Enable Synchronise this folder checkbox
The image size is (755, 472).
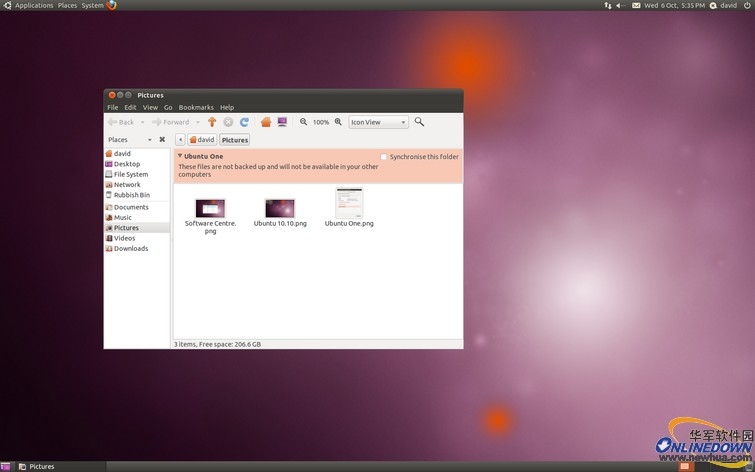point(384,157)
